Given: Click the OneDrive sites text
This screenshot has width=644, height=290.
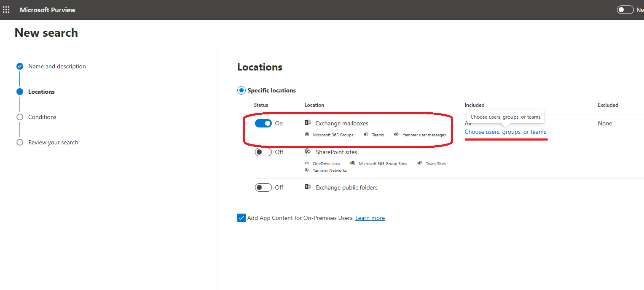Looking at the screenshot, I should pos(326,164).
